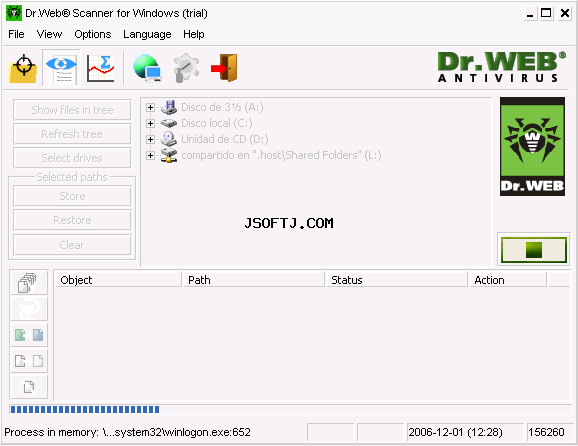Expand the compartido en Shared Folders (L:) node
The height and width of the screenshot is (446, 578).
pyautogui.click(x=150, y=155)
